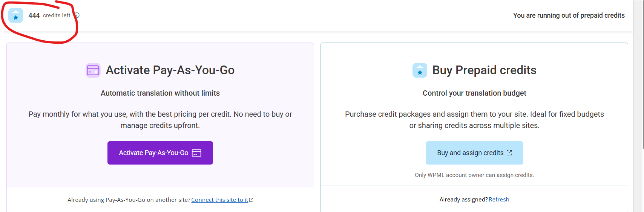Click the page's vertical scrollbar

click(x=642, y=75)
